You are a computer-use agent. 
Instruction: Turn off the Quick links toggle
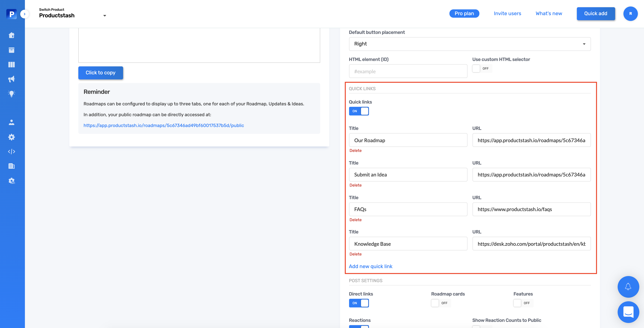[x=359, y=111]
